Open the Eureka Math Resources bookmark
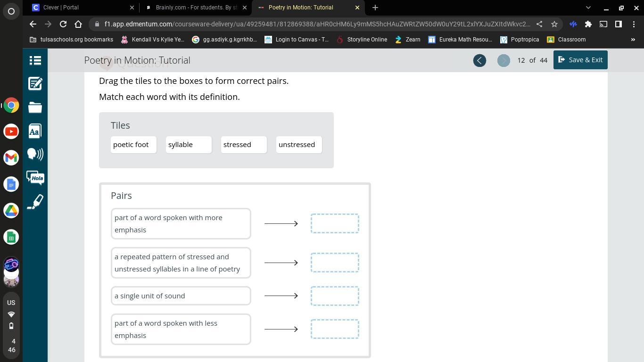The height and width of the screenshot is (362, 644). click(460, 40)
